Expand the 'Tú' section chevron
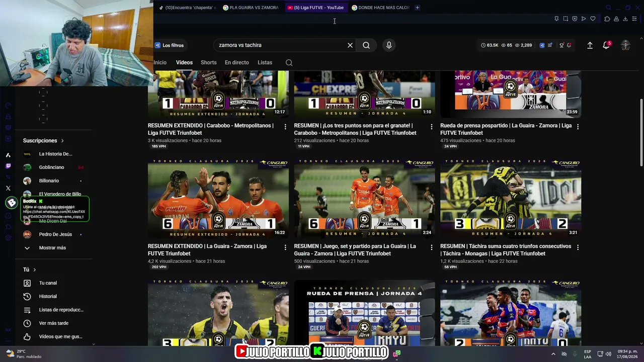The width and height of the screenshot is (644, 362). click(35, 270)
